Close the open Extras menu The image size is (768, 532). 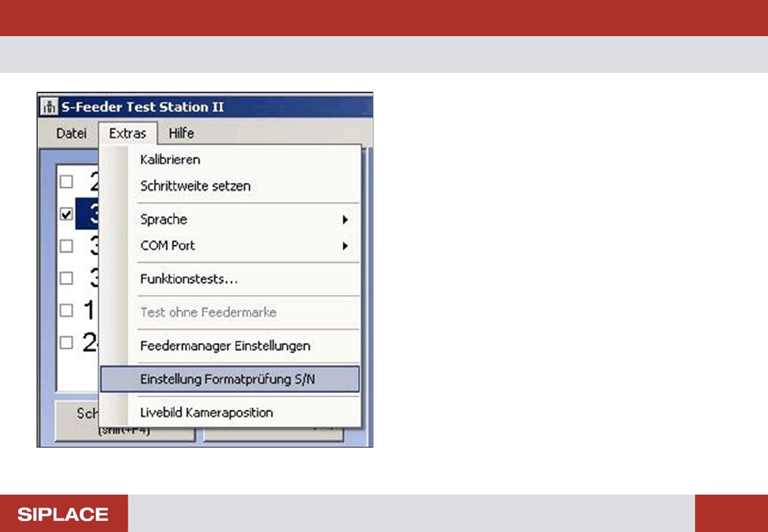tap(128, 133)
